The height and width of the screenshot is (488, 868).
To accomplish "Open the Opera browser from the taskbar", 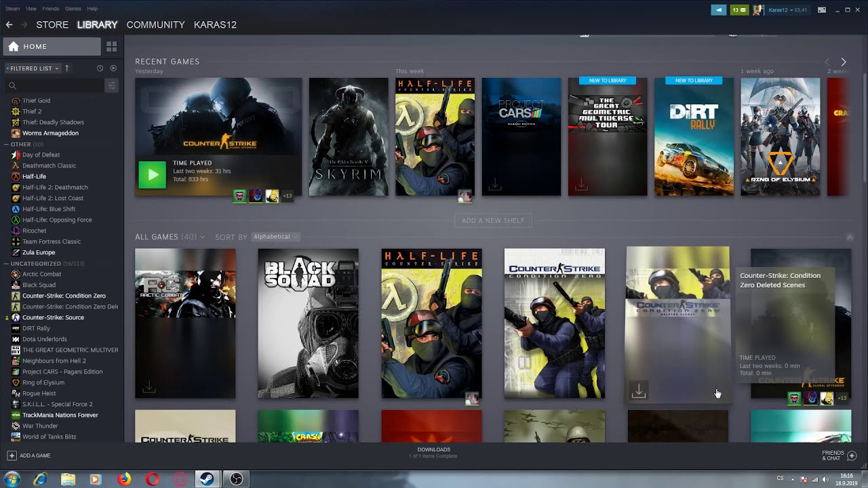I will [152, 479].
